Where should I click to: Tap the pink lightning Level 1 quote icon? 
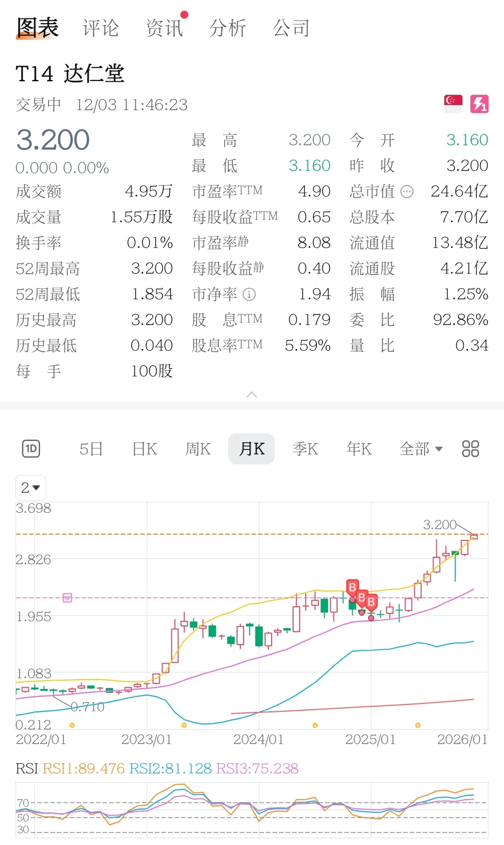[479, 104]
